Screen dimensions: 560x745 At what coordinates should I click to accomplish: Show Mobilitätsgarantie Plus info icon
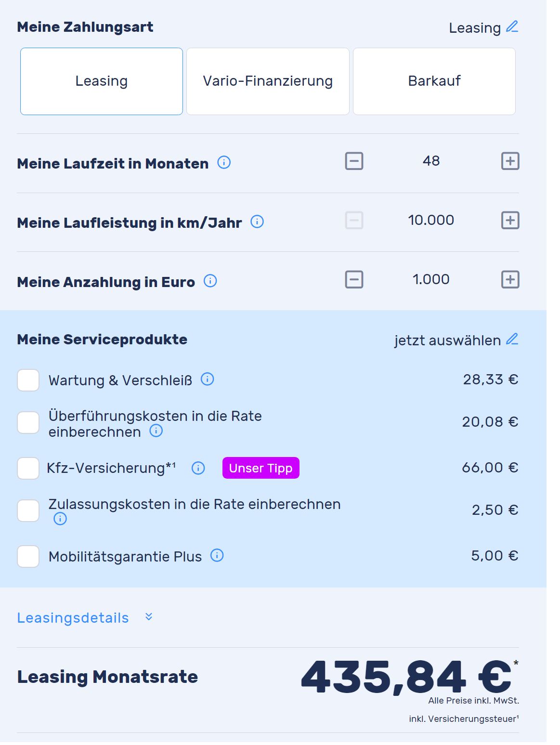(x=217, y=556)
